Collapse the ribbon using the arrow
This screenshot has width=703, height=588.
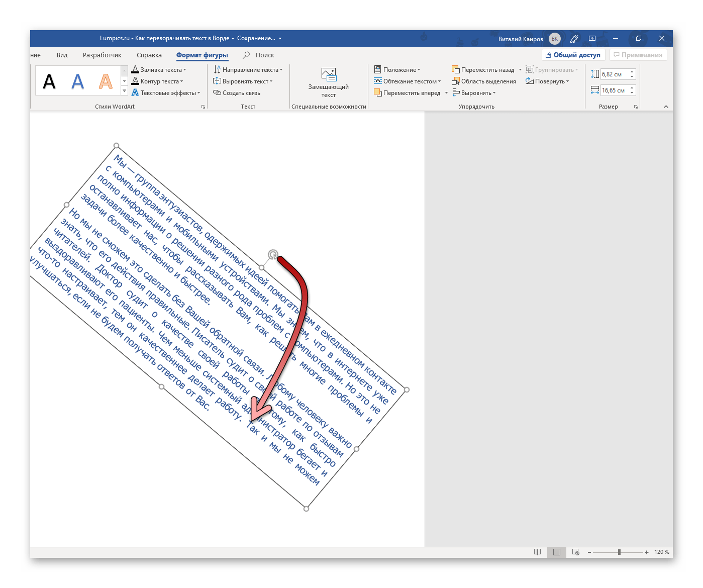[666, 107]
